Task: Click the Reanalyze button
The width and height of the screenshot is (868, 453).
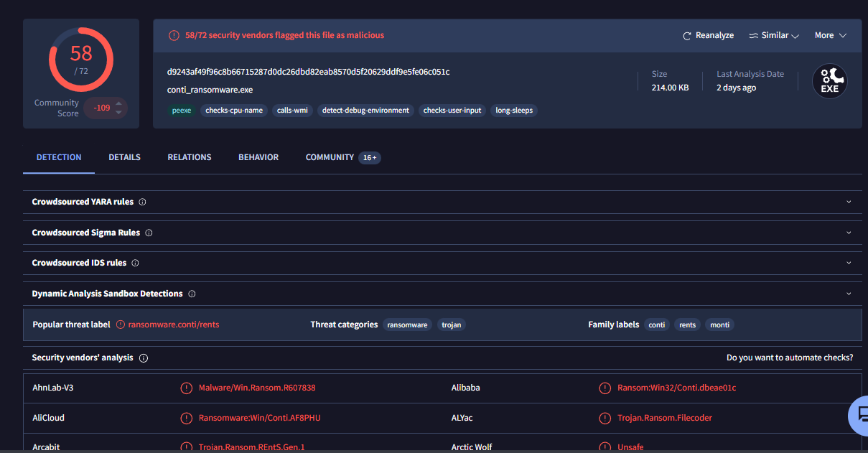Action: pos(708,35)
